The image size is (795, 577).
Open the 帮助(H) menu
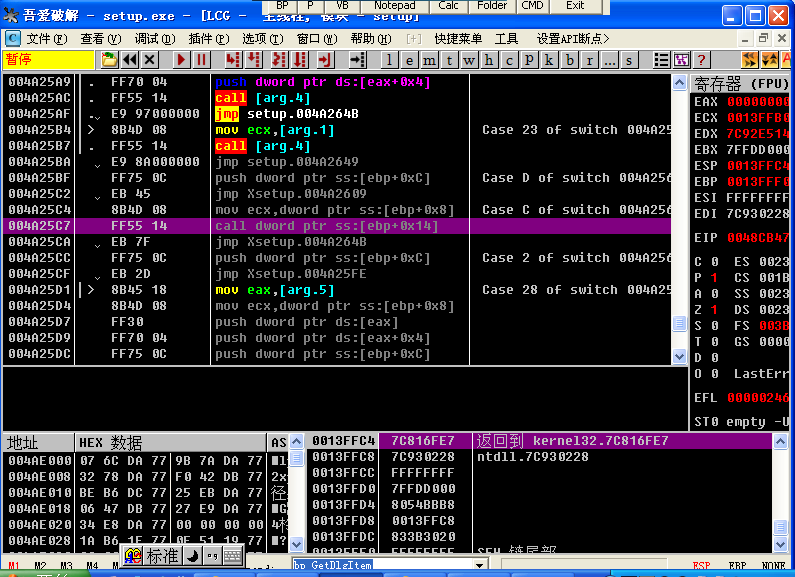point(371,39)
